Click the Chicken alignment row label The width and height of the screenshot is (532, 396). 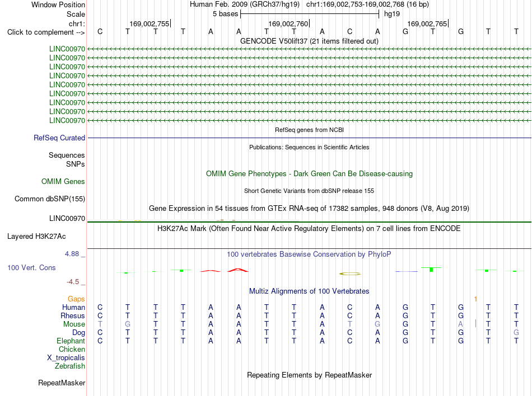pyautogui.click(x=72, y=349)
